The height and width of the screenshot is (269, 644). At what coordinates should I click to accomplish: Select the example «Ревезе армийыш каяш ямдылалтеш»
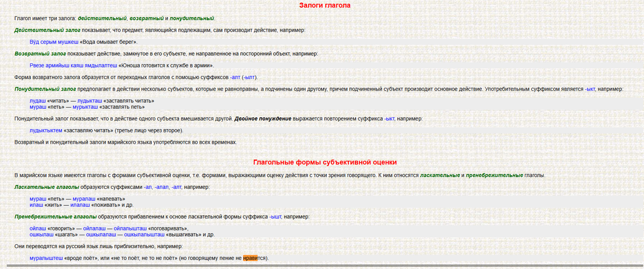[x=73, y=65]
